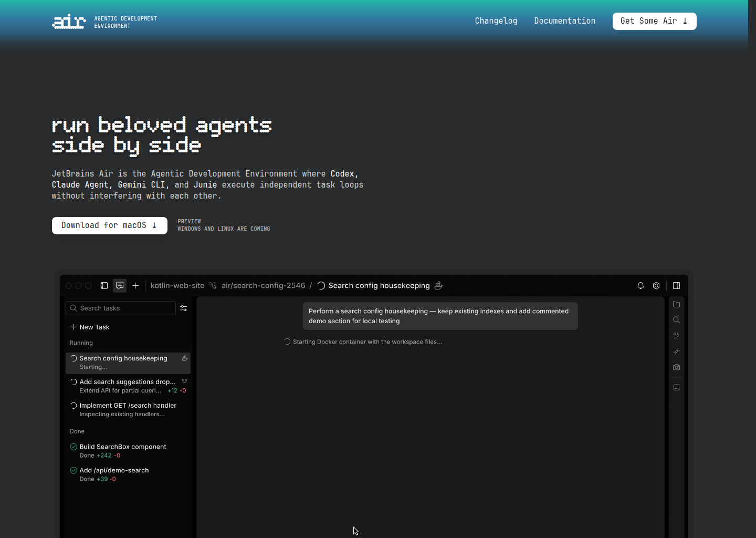
Task: Click the New Task button
Action: pos(90,327)
